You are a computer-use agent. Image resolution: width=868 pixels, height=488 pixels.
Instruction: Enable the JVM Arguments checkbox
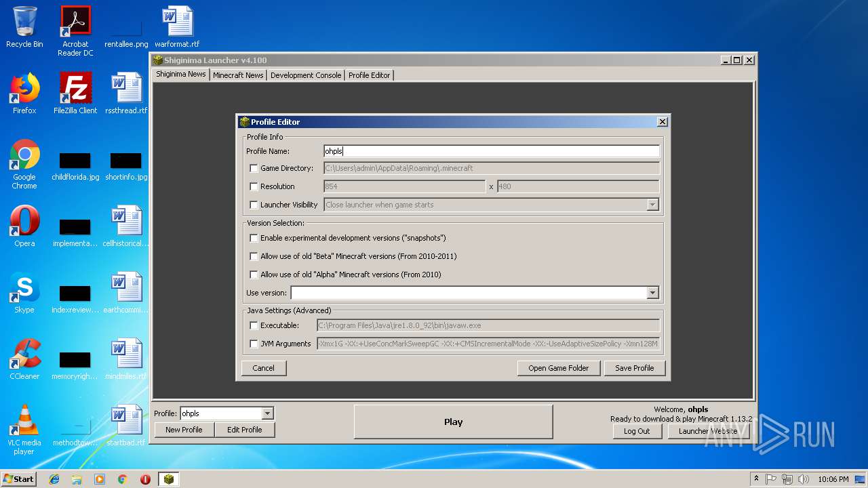[254, 344]
